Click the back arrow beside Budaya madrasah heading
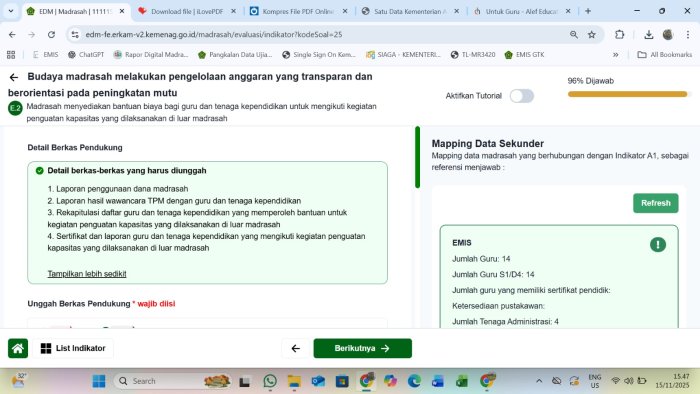The width and height of the screenshot is (700, 394). pyautogui.click(x=14, y=77)
